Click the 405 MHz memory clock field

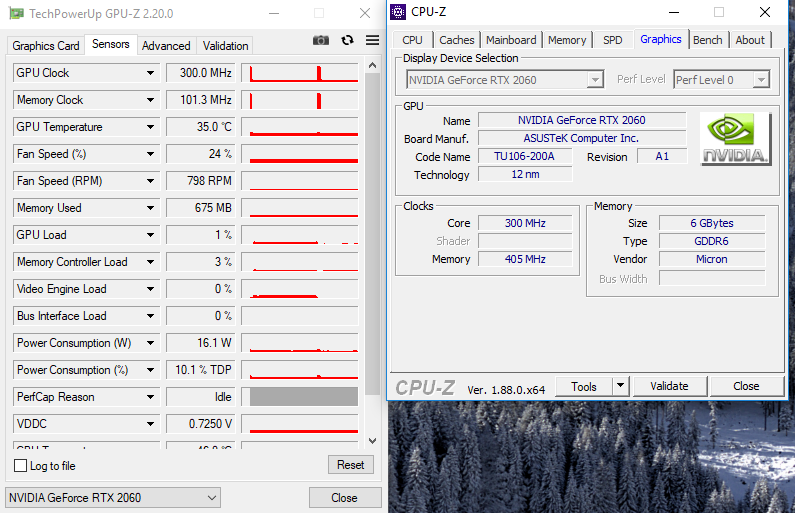525,259
